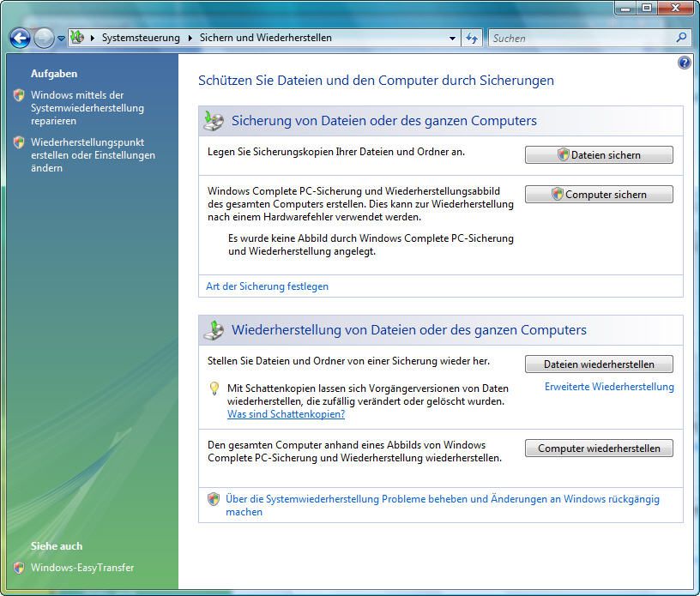
Task: Open Art der Sicherung festlegen link
Action: [x=267, y=286]
